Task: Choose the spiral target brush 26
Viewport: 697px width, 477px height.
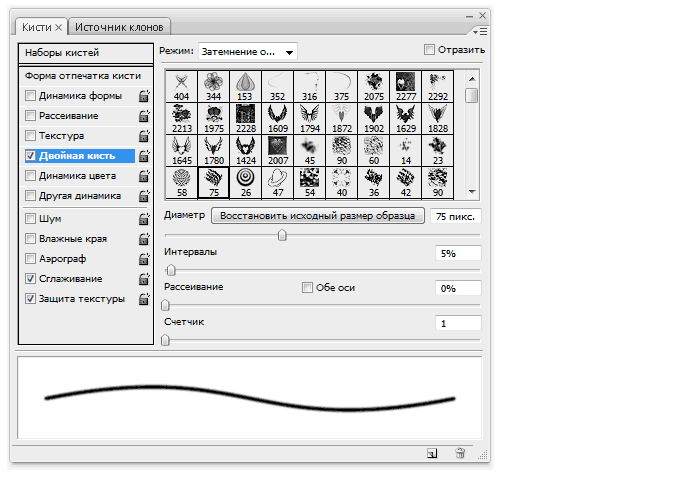Action: [x=245, y=183]
